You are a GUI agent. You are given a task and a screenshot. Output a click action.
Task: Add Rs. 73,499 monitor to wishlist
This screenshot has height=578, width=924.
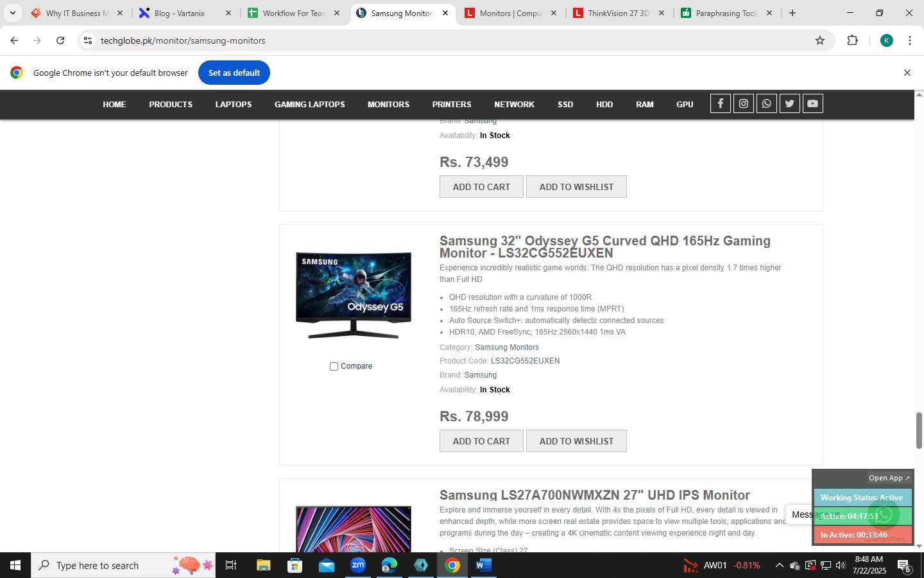576,187
